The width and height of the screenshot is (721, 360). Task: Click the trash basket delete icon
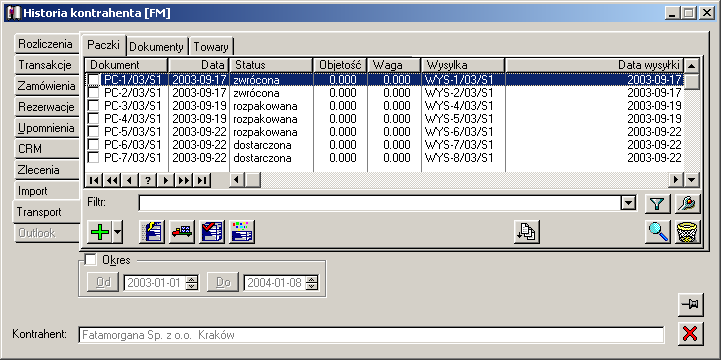(687, 232)
